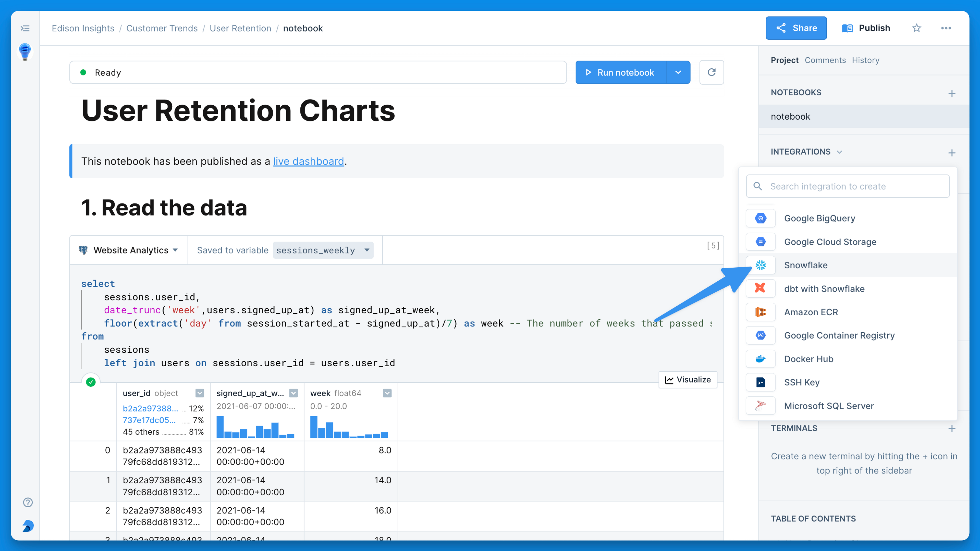
Task: Add a new notebook with plus icon
Action: pos(952,94)
